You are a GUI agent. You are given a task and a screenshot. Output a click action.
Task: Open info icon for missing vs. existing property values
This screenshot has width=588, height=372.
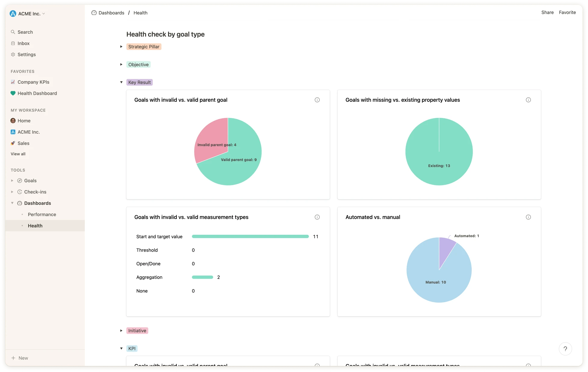[x=528, y=100]
